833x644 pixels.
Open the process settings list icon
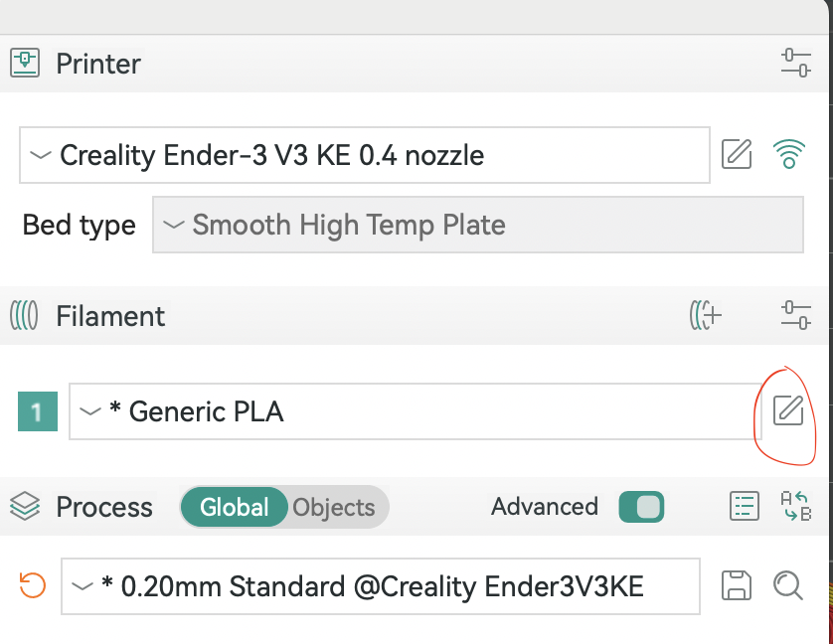(x=745, y=506)
